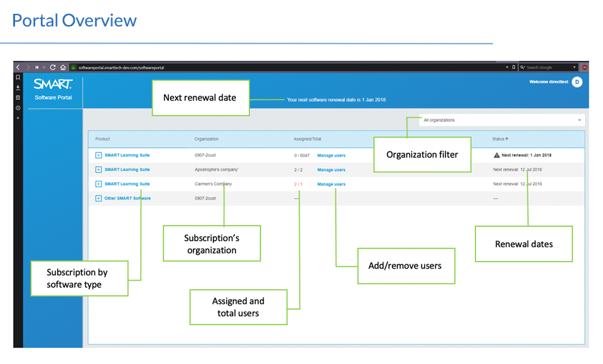The height and width of the screenshot is (364, 603).
Task: Click Next renewal: 1 Jan 2018 status
Action: click(526, 155)
